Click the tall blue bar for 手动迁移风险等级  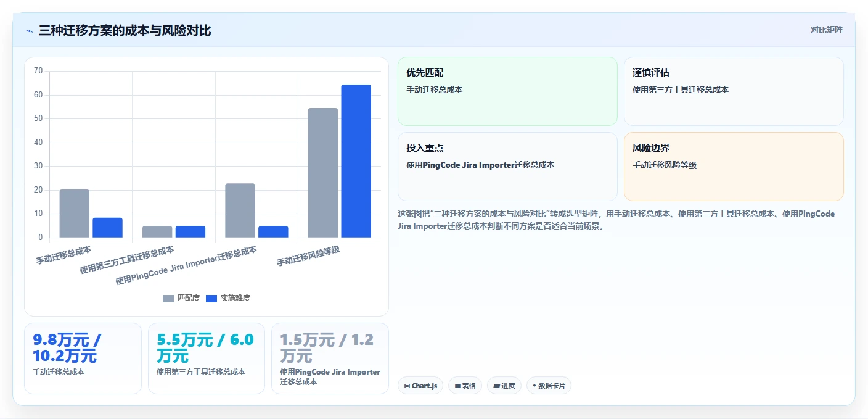(x=356, y=161)
